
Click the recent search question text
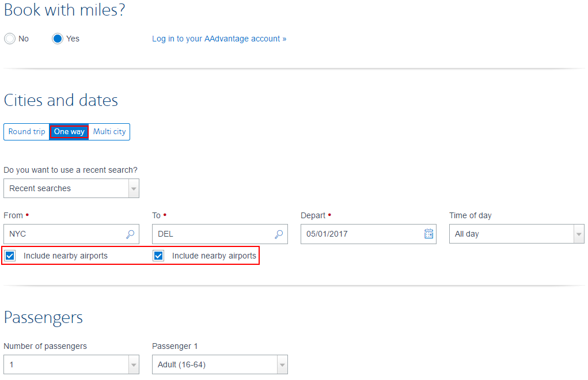point(70,170)
